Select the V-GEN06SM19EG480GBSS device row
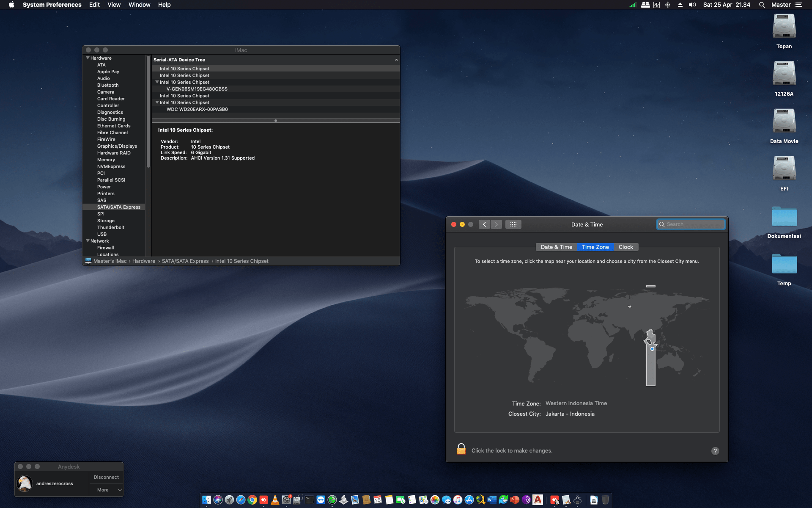This screenshot has width=812, height=508. tap(276, 89)
